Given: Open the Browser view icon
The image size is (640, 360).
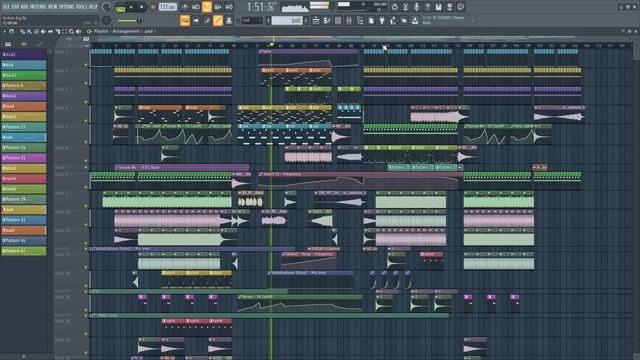Looking at the screenshot, I should click(x=360, y=20).
